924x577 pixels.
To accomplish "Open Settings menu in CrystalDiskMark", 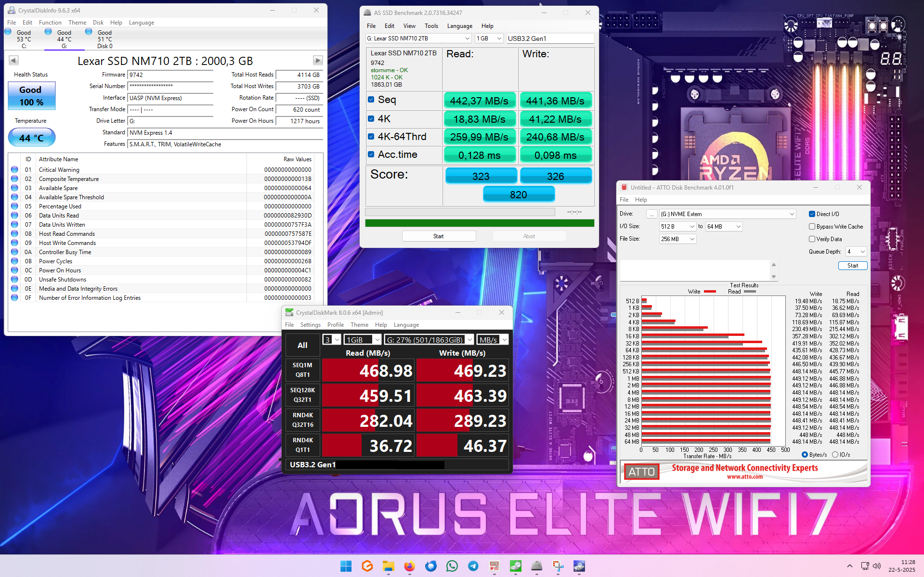I will coord(310,325).
